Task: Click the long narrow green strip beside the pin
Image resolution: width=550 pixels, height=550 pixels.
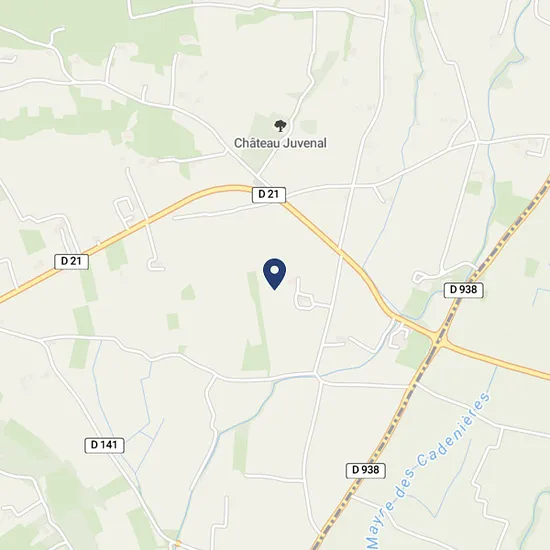Action: coord(257,321)
